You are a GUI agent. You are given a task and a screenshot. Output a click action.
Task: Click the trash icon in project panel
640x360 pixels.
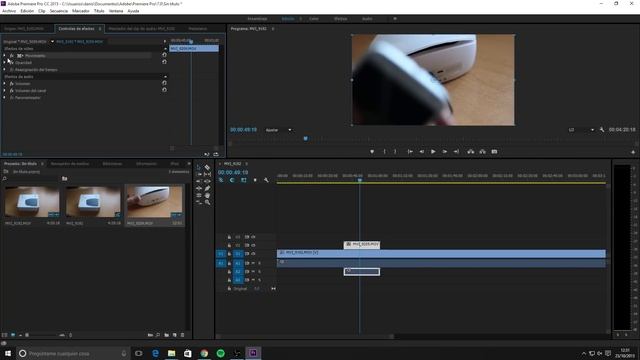pos(182,335)
